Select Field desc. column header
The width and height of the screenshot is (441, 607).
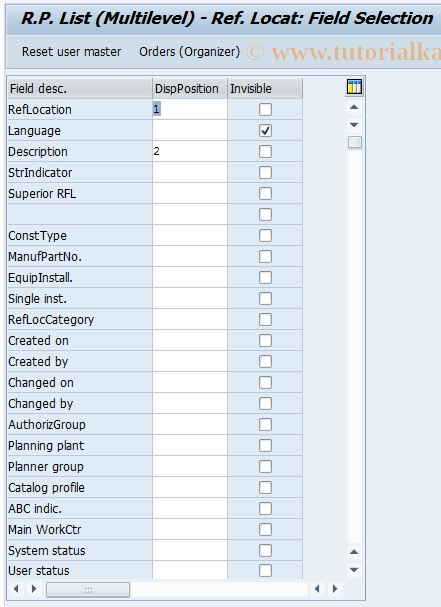click(x=79, y=89)
